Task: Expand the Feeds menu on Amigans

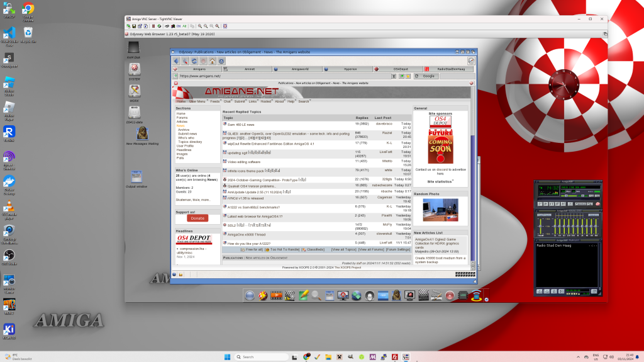Action: pos(215,101)
